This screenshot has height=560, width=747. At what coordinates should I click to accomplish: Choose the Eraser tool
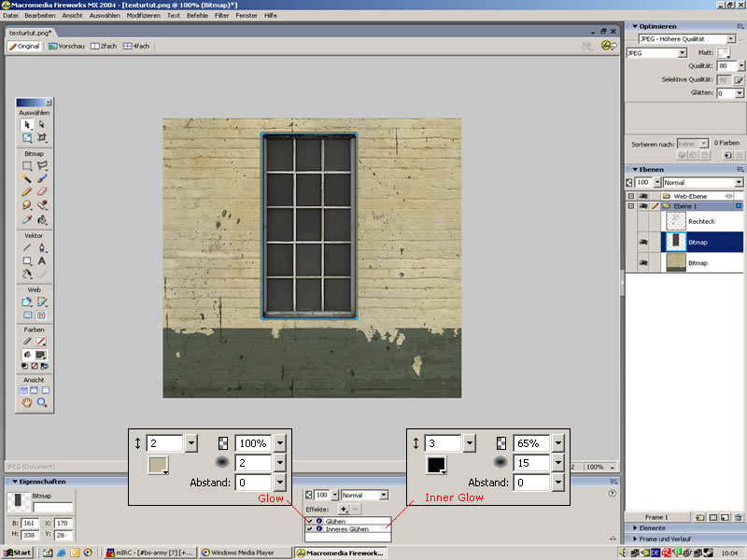tap(42, 191)
